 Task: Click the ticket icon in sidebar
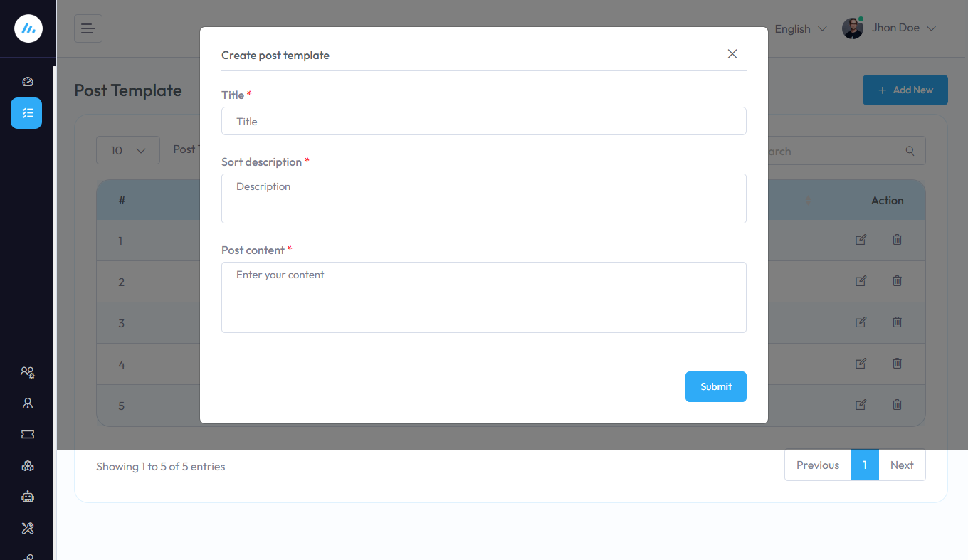tap(28, 434)
